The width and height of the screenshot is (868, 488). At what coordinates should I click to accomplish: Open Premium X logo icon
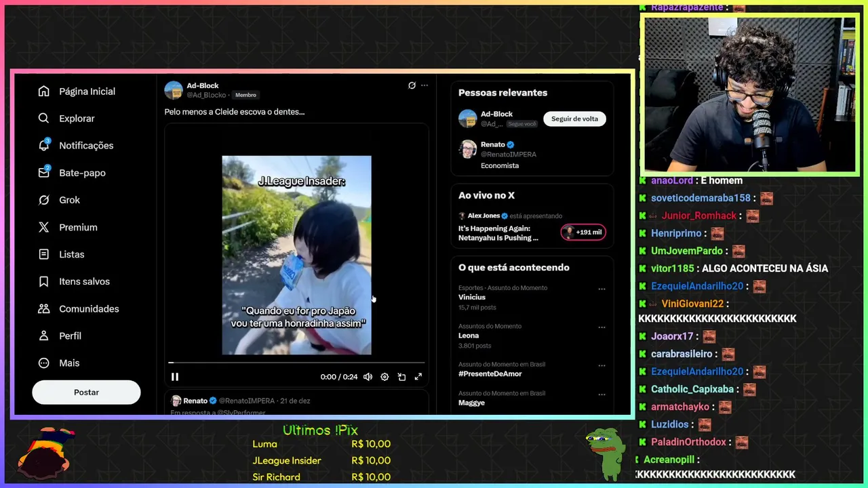click(43, 227)
